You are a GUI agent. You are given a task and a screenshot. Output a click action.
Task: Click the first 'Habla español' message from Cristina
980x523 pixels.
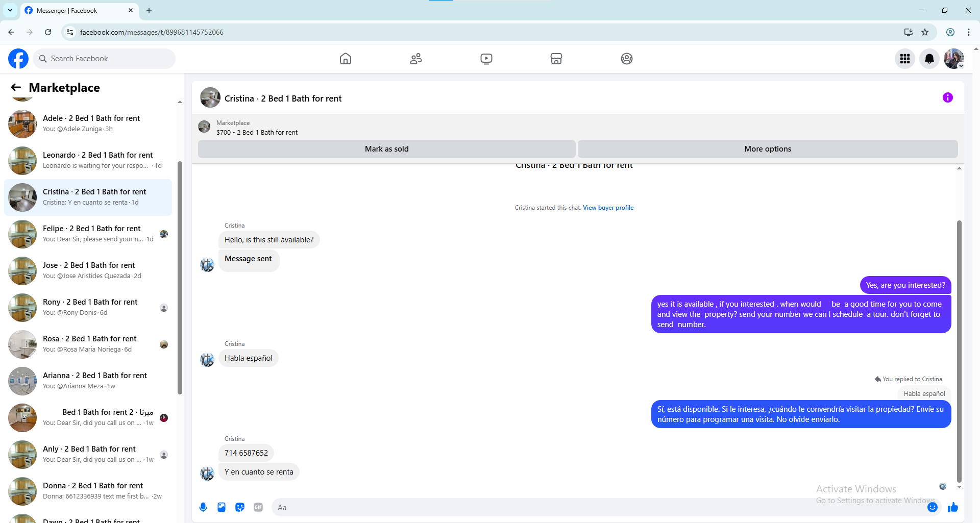[x=249, y=358]
